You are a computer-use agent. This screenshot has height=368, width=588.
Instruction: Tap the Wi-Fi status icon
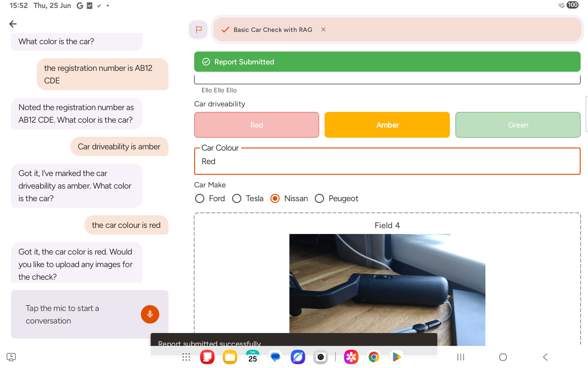[x=561, y=5]
